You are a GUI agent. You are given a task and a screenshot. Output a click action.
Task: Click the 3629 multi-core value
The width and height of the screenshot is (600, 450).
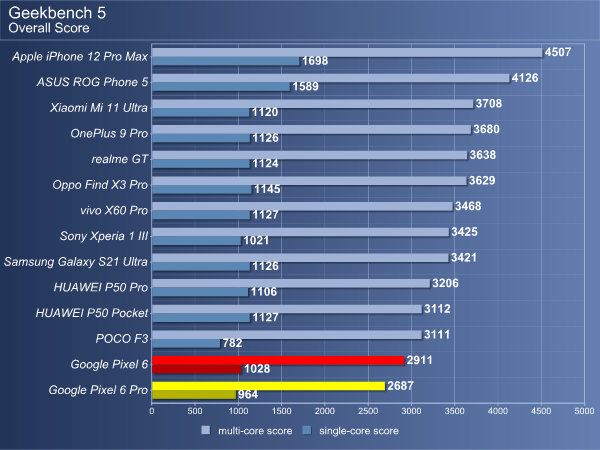482,181
